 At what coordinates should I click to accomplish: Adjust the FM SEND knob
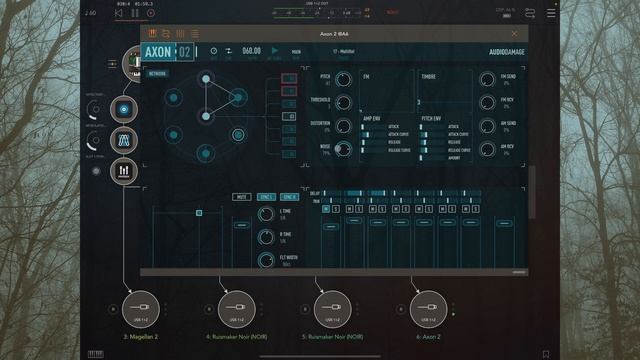pos(487,79)
